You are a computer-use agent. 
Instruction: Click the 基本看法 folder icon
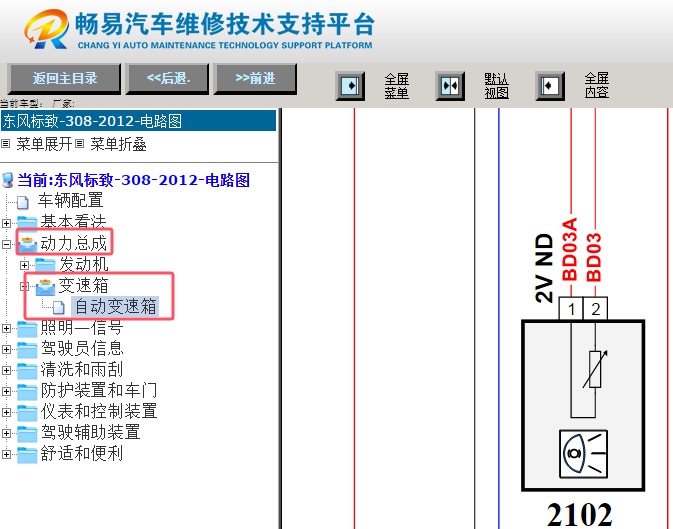click(27, 222)
